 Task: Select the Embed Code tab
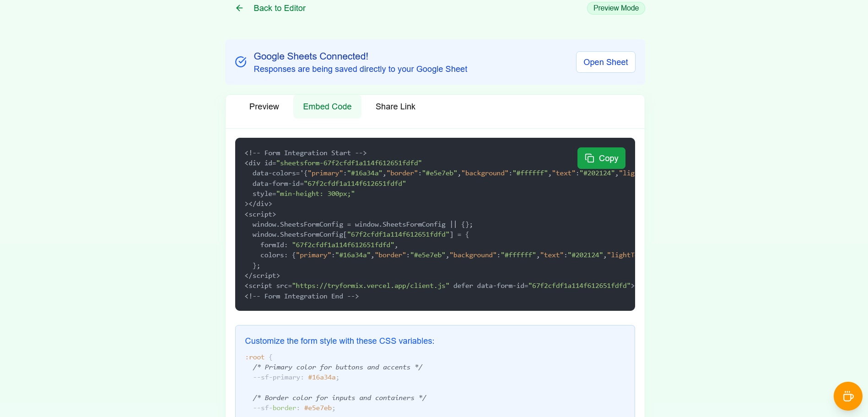(x=327, y=107)
